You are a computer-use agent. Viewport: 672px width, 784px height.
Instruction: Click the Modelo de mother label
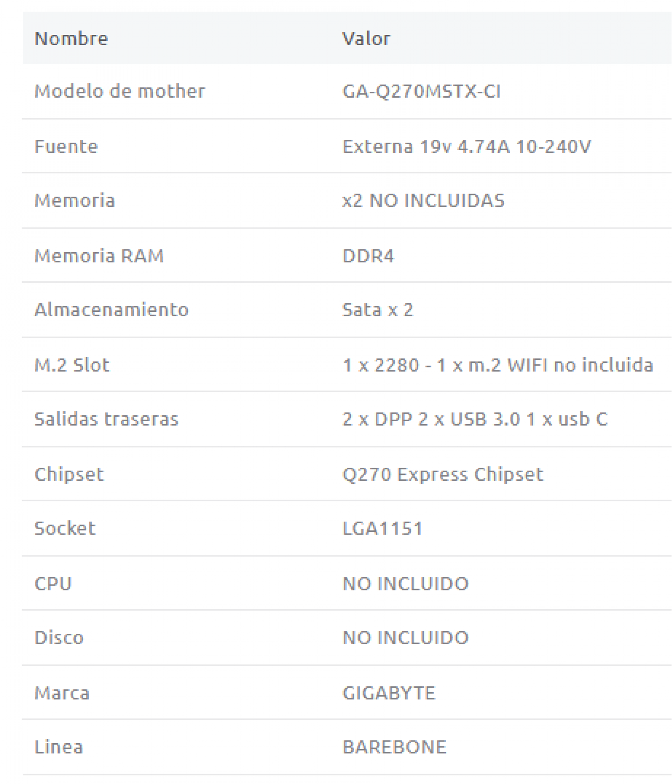click(120, 91)
